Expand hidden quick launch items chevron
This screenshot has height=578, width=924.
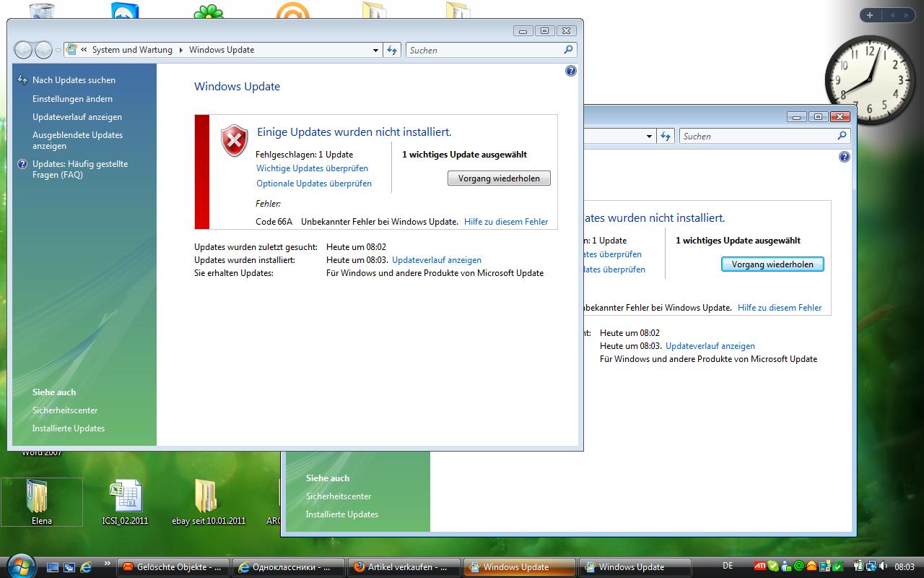[108, 563]
